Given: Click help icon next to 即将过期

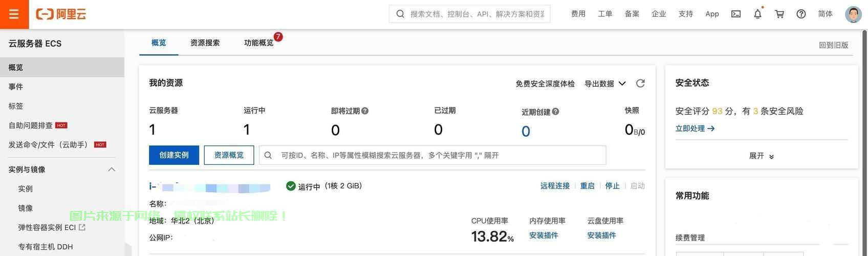Looking at the screenshot, I should coord(365,111).
